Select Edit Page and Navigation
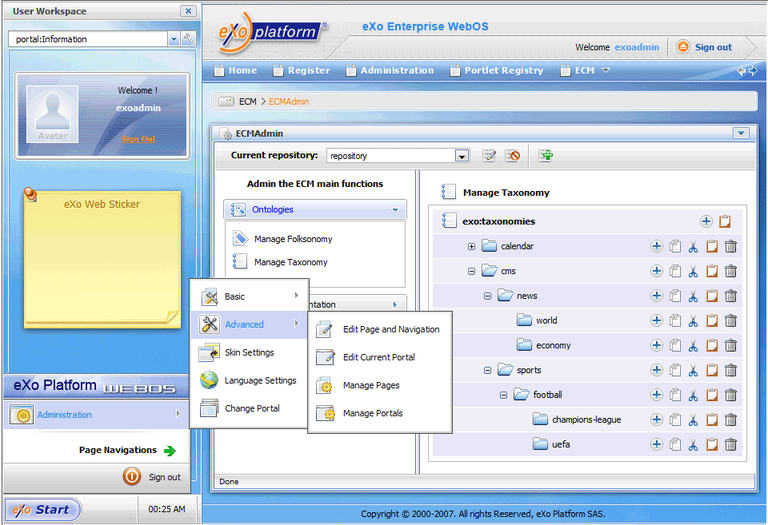Image resolution: width=768 pixels, height=525 pixels. click(380, 330)
